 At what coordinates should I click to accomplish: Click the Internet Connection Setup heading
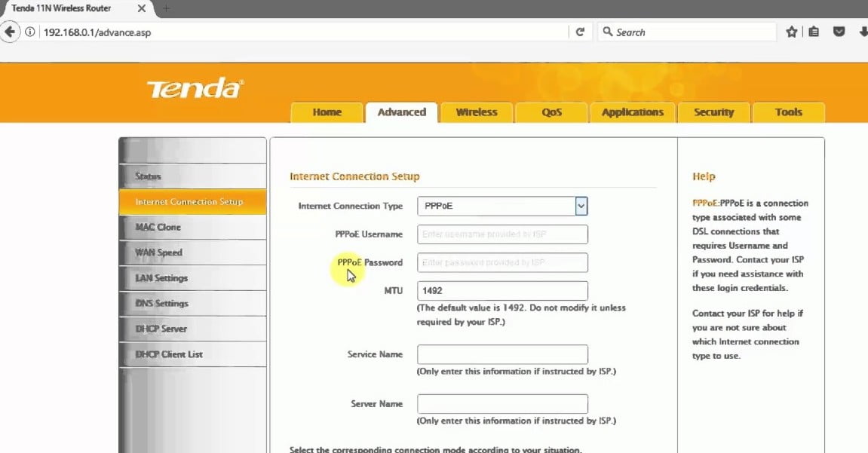click(354, 176)
